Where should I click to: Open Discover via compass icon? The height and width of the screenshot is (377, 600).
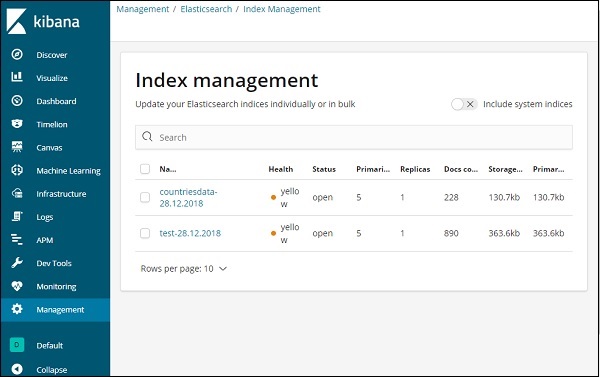[17, 54]
